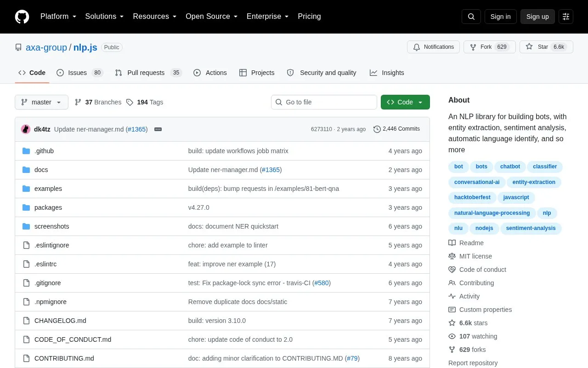Click the Notifications bell icon
This screenshot has width=588, height=368.
pyautogui.click(x=417, y=47)
